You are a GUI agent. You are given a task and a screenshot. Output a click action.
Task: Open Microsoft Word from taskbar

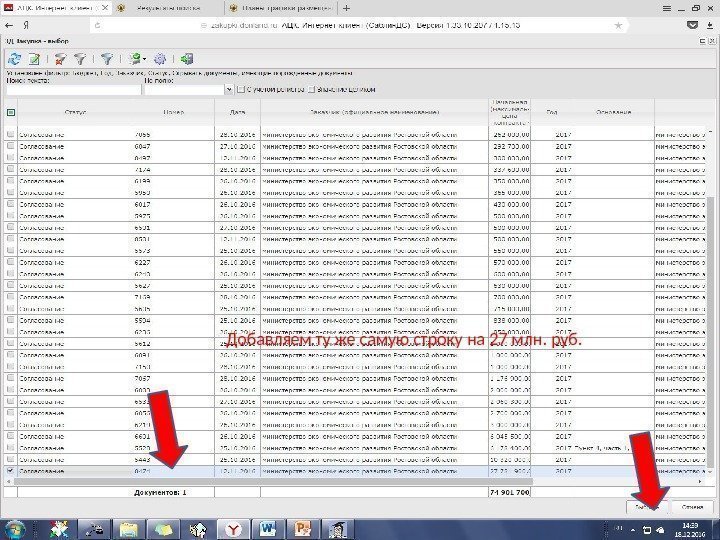tap(268, 529)
